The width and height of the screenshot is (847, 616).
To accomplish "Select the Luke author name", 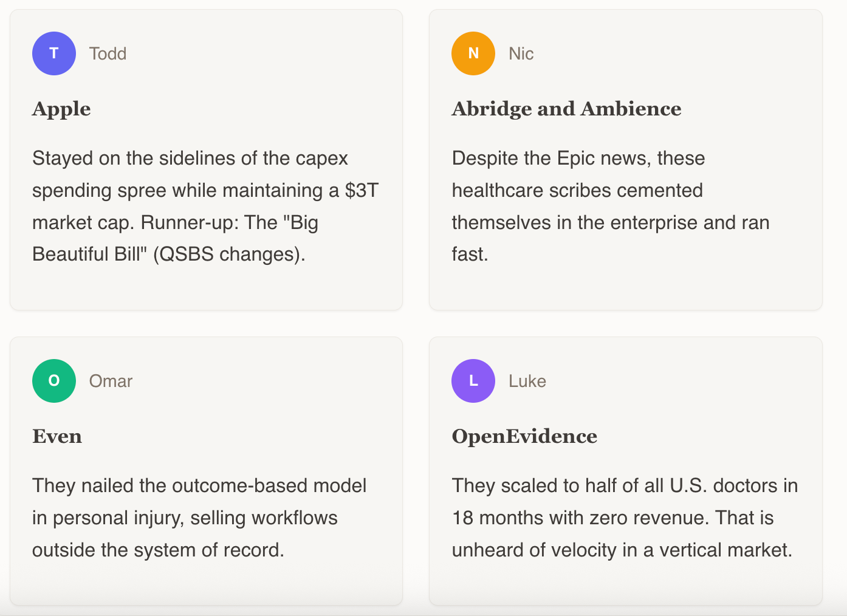I will pyautogui.click(x=527, y=381).
